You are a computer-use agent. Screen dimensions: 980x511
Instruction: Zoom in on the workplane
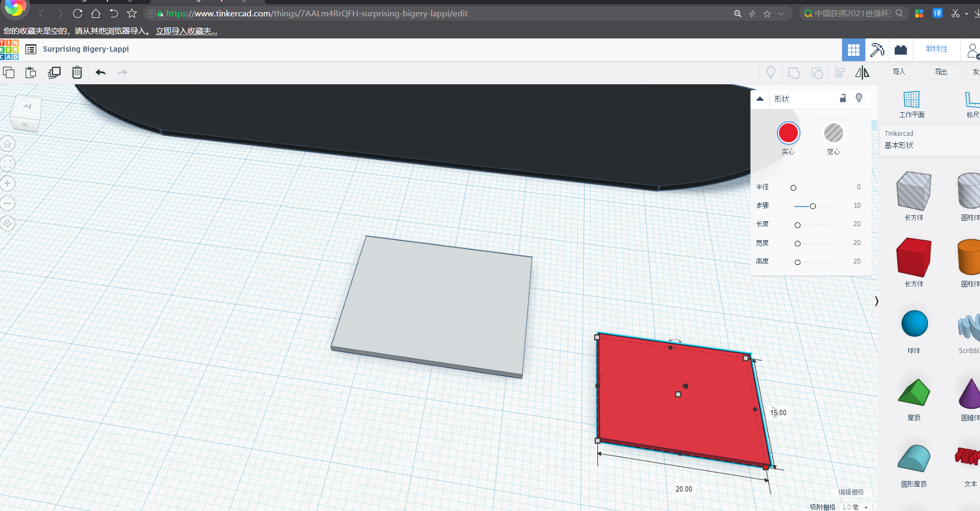[7, 184]
